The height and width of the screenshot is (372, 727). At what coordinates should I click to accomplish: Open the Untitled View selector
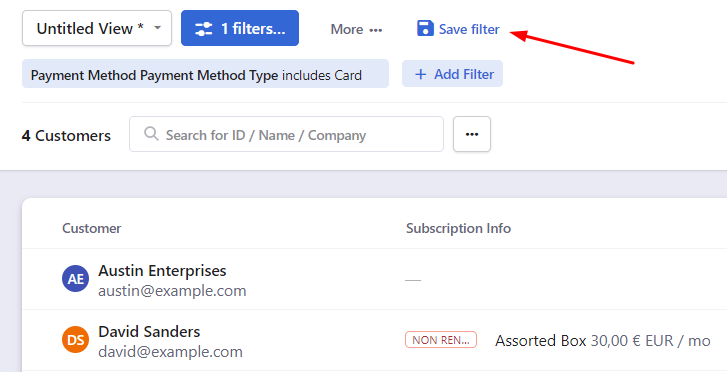coord(97,28)
